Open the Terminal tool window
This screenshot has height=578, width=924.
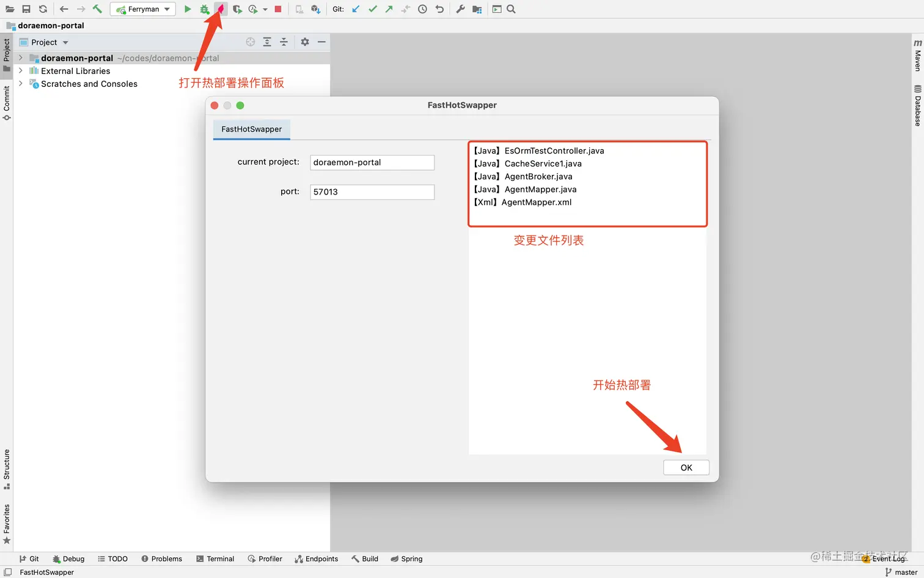(x=215, y=558)
